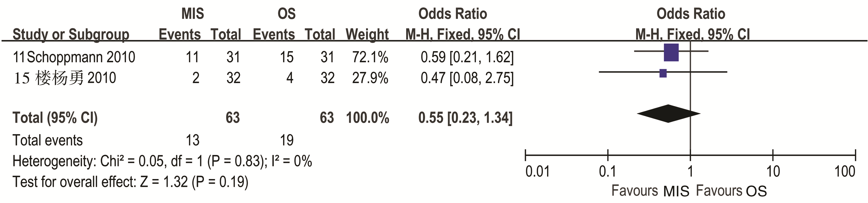Click the Study or Subgroup column header

[71, 34]
